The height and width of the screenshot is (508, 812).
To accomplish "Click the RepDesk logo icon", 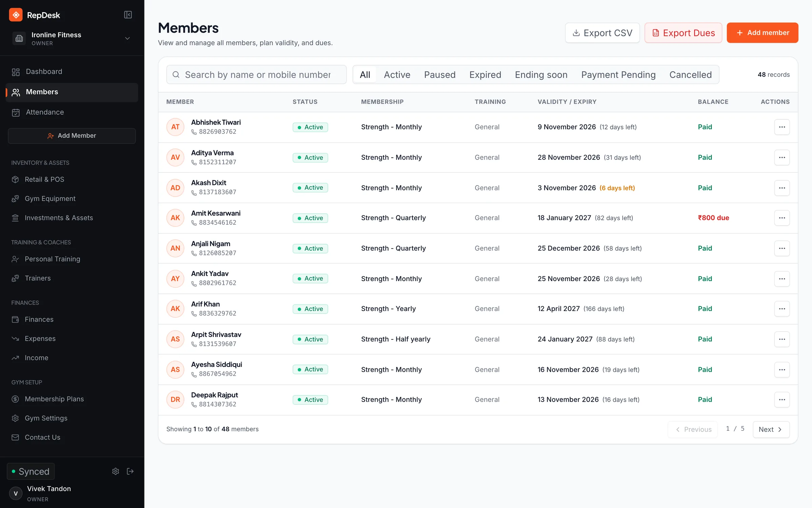I will 16,15.
